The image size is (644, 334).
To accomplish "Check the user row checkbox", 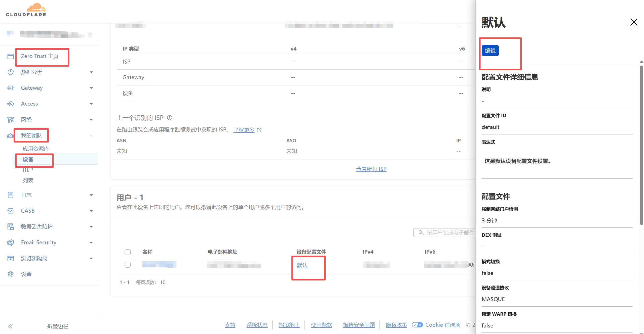I will pyautogui.click(x=128, y=265).
